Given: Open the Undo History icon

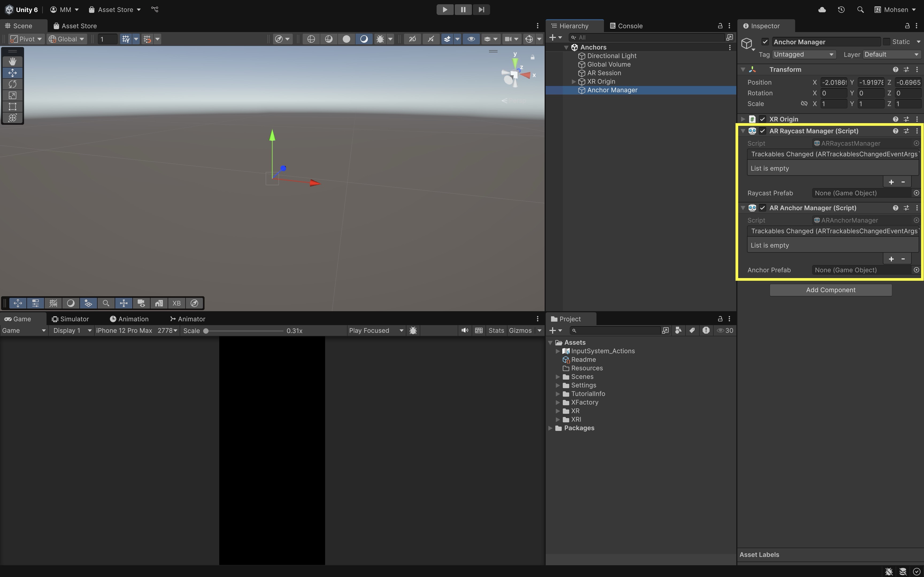Looking at the screenshot, I should [x=841, y=10].
